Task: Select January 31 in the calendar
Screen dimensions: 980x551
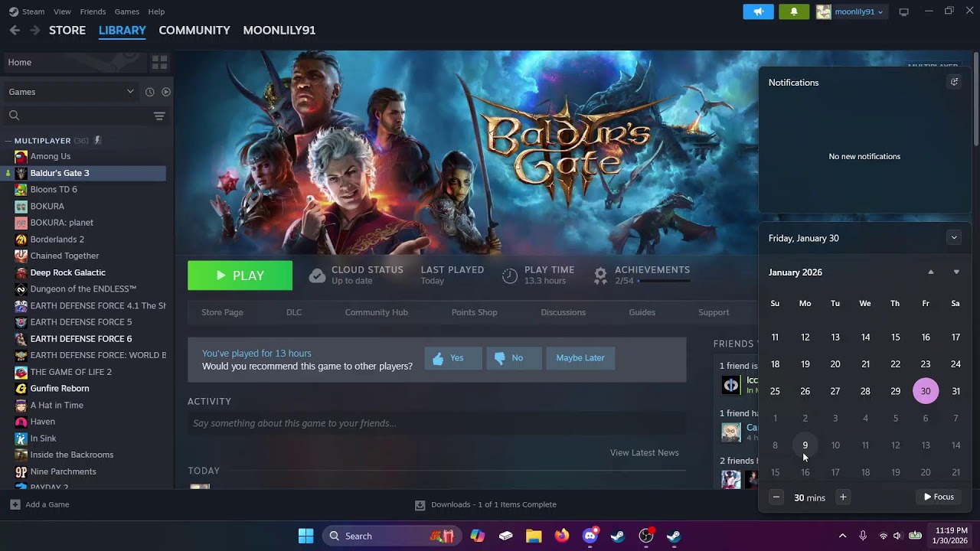Action: coord(955,391)
